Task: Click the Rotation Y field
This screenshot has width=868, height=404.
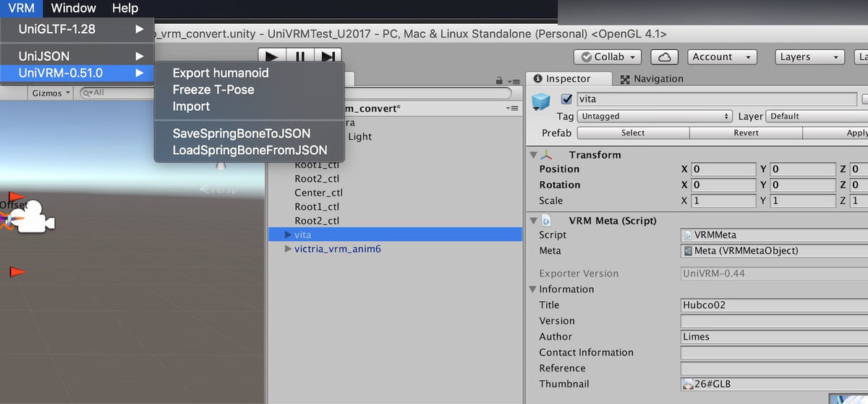Action: [x=802, y=185]
